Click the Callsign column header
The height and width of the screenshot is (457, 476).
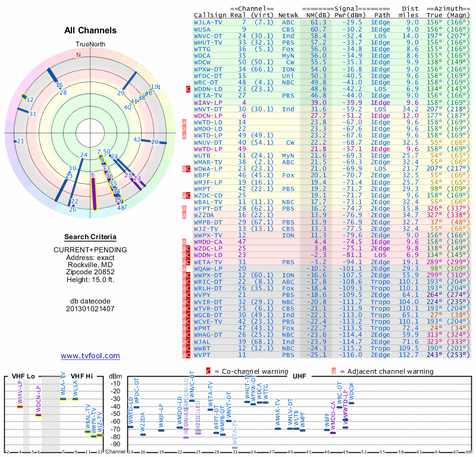click(210, 15)
